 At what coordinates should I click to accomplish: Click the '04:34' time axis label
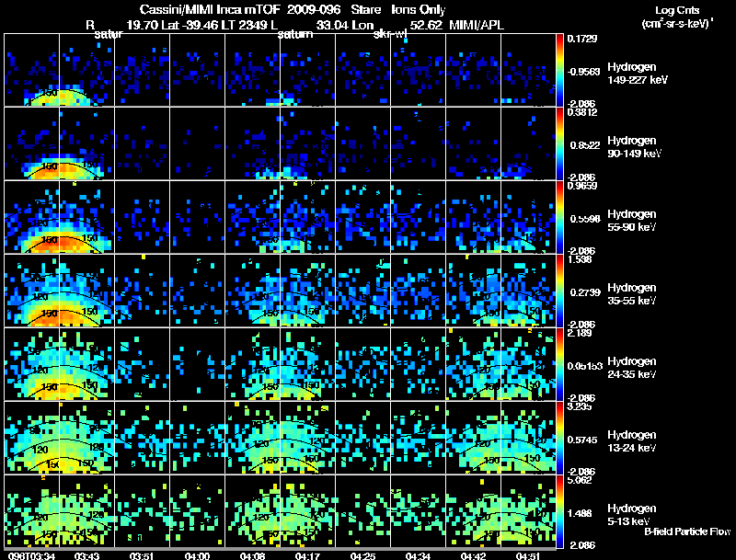pyautogui.click(x=418, y=556)
